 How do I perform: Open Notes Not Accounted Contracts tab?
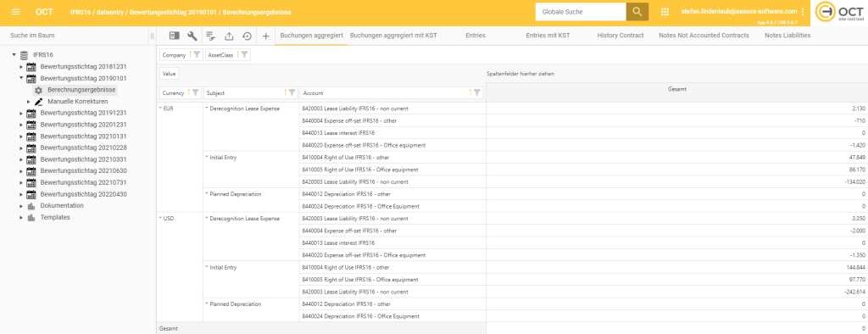(x=704, y=36)
